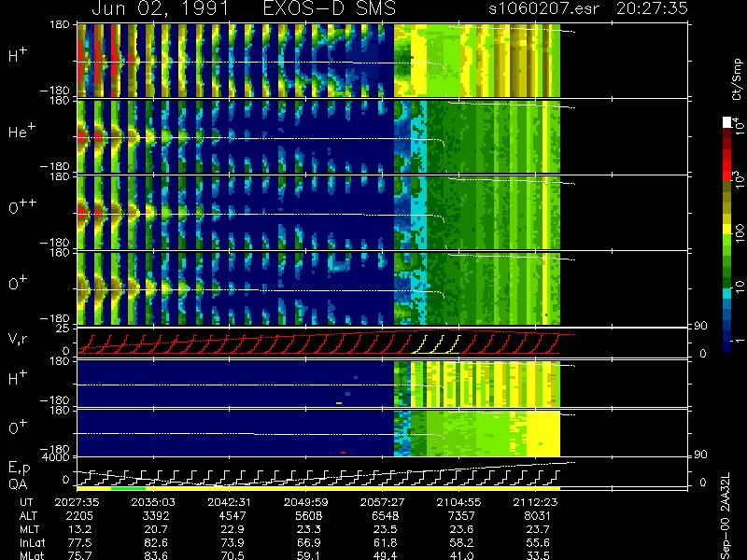Select InLat value '73.9'
Screen dimensions: 747x560
tap(233, 542)
